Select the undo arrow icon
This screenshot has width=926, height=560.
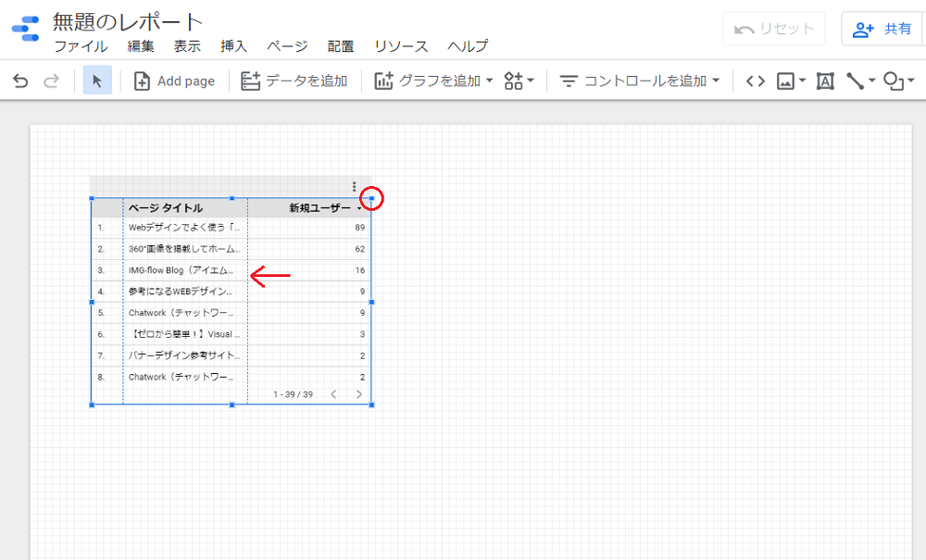point(20,81)
